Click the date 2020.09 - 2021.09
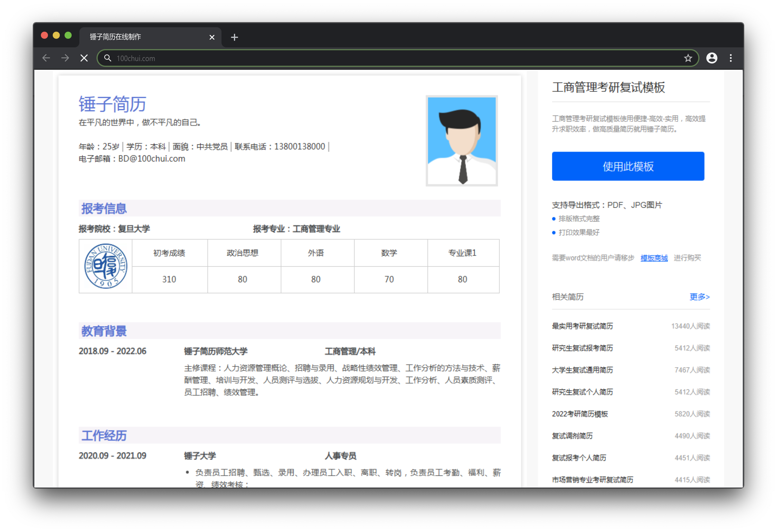 112,456
